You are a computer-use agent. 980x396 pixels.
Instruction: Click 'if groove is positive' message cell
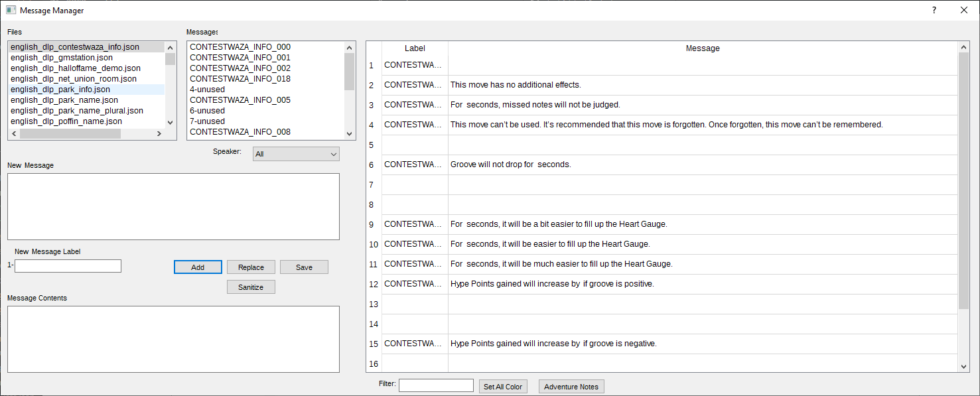[x=703, y=284]
